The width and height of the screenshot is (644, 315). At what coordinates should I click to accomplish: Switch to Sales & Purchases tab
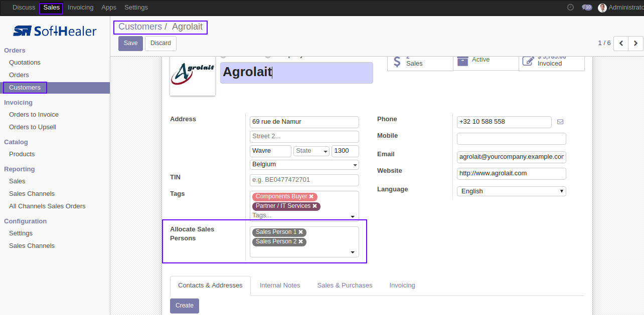tap(345, 285)
